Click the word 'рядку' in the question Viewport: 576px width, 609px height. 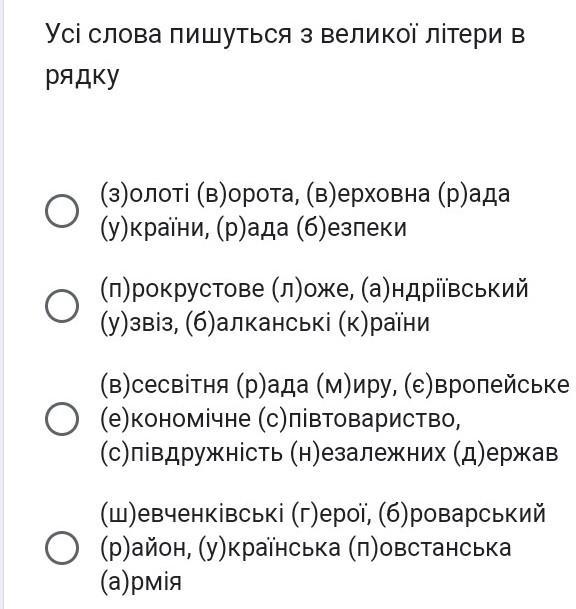[82, 76]
